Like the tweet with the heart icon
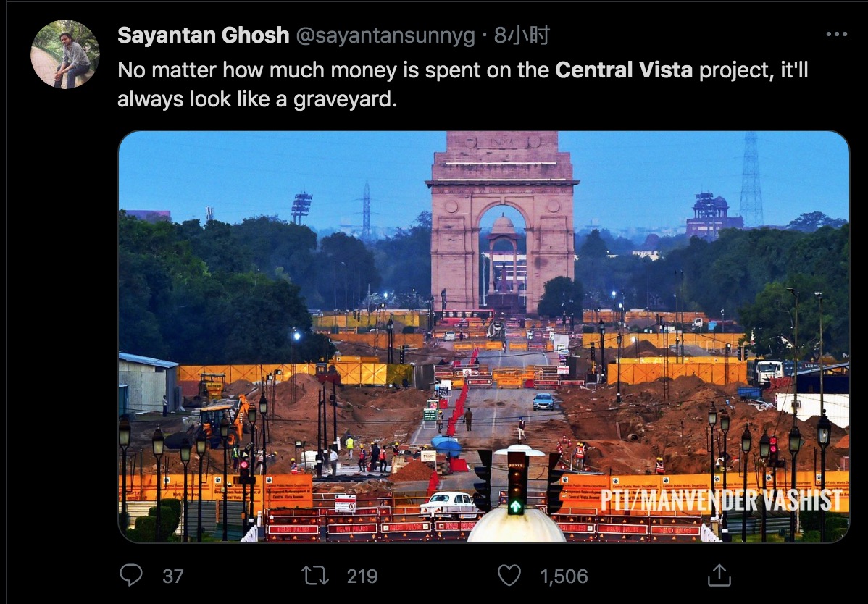Screen dimensions: 868x604 coord(509,575)
